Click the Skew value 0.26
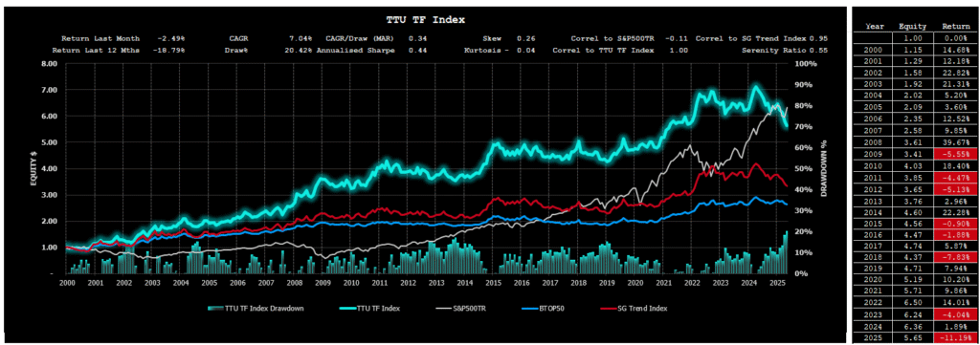 525,38
